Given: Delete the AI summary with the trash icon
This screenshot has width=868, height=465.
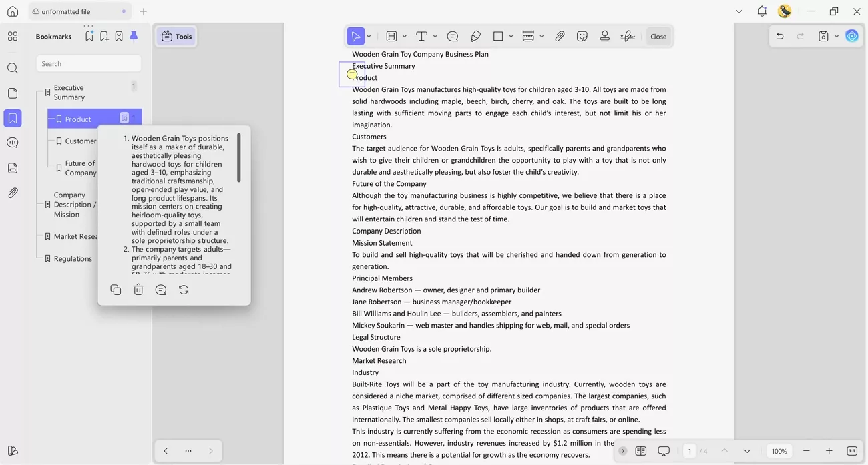Looking at the screenshot, I should tap(138, 290).
